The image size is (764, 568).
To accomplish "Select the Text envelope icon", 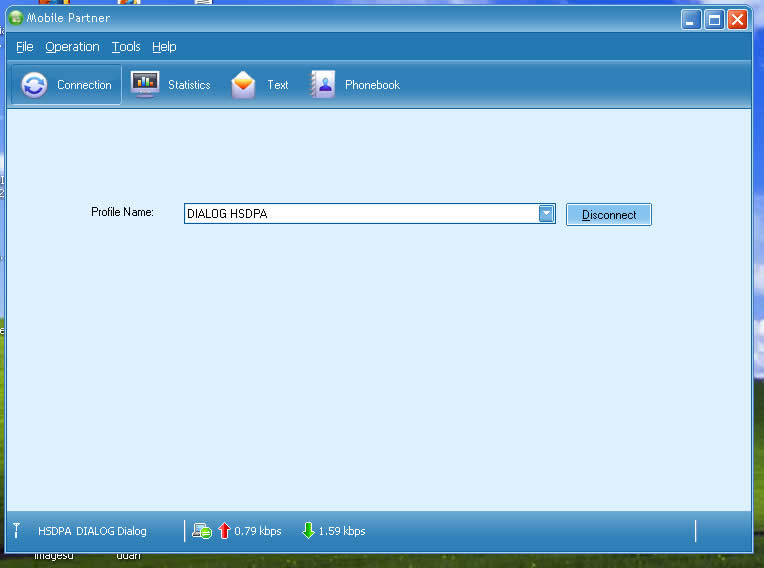I will click(243, 85).
